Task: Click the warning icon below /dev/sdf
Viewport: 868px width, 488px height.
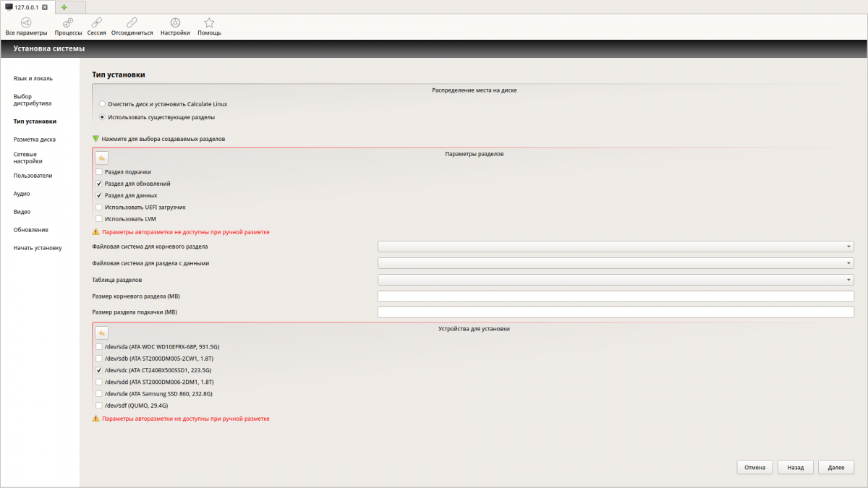Action: point(95,419)
